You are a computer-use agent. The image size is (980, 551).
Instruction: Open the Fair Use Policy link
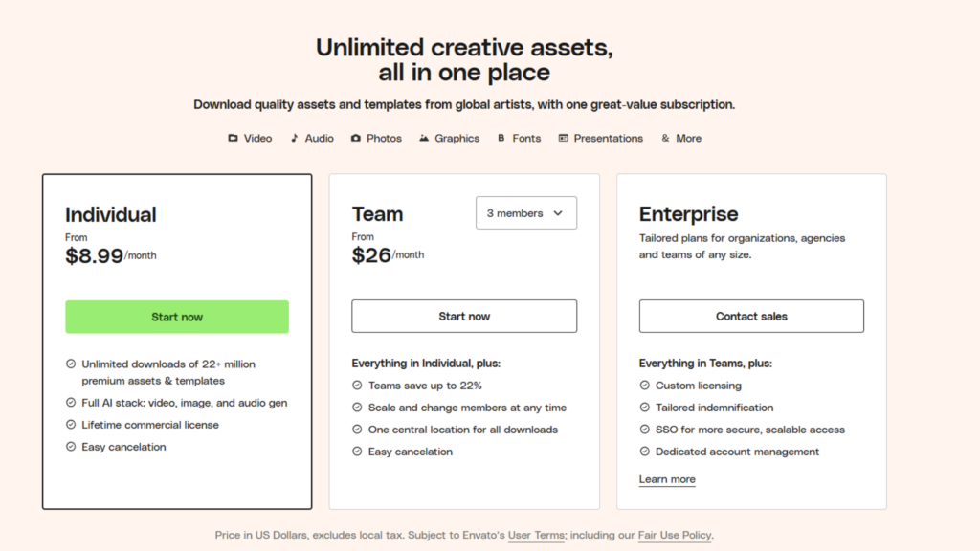click(x=675, y=535)
